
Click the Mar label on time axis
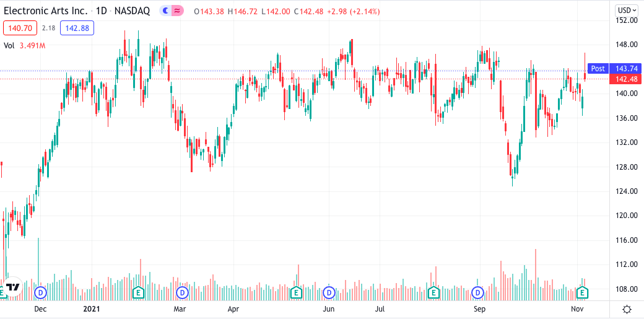[x=181, y=308]
